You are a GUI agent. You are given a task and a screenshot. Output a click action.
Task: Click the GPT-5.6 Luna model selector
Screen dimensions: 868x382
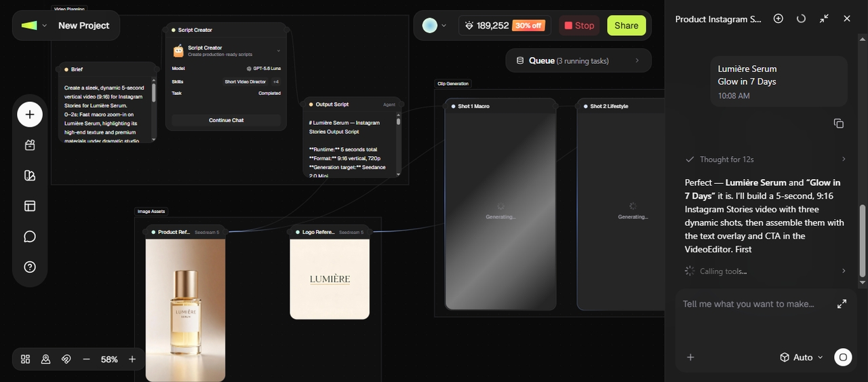coord(264,69)
